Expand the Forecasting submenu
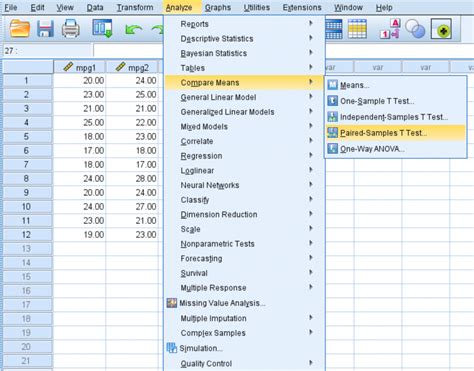This screenshot has height=371, width=474. [x=244, y=258]
